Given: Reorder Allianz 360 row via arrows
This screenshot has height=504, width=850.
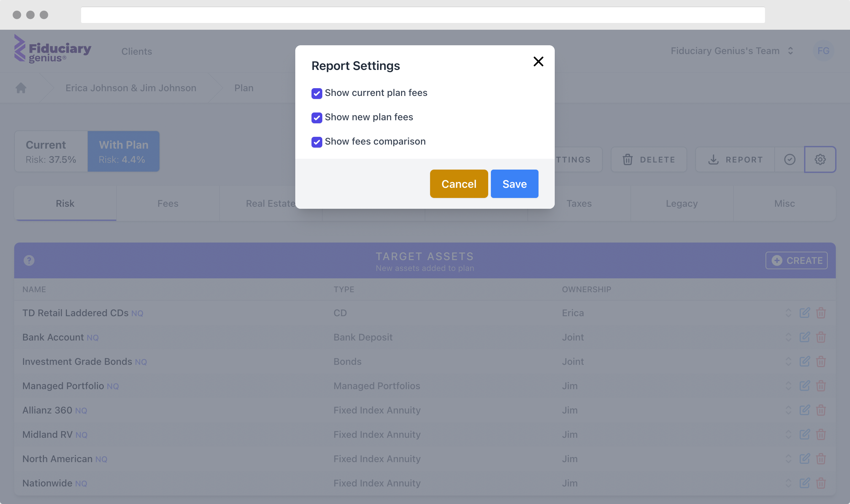Looking at the screenshot, I should tap(788, 410).
